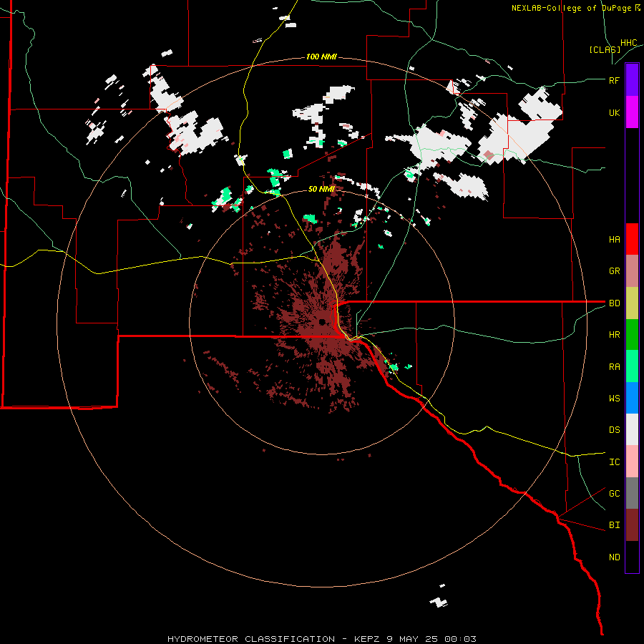This screenshot has height=644, width=644.
Task: Click the GR legend label
Action: click(x=614, y=271)
